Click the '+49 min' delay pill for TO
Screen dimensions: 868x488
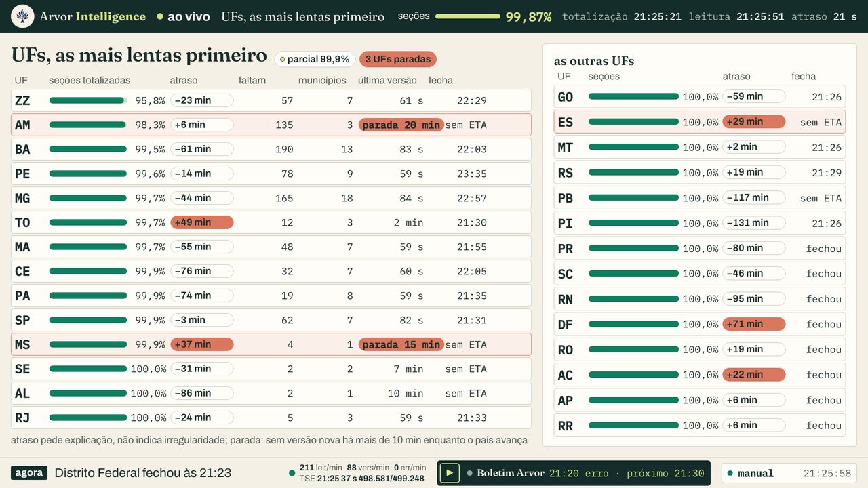point(202,222)
